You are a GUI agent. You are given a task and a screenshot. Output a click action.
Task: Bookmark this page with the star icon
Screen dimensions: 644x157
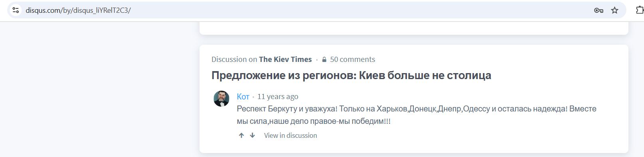coord(615,10)
